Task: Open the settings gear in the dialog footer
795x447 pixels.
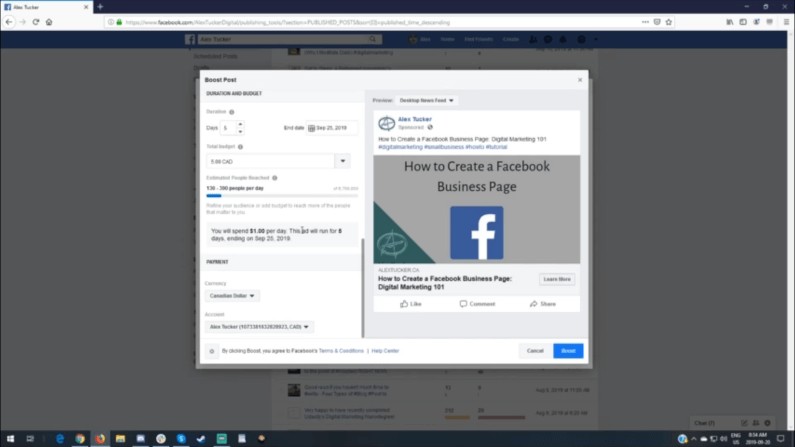Action: tap(212, 351)
